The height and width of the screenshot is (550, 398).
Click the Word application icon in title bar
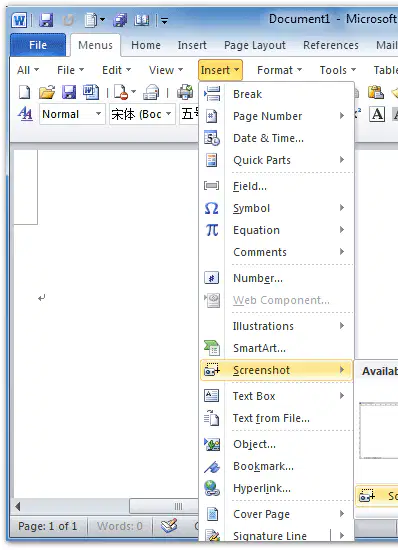19,20
